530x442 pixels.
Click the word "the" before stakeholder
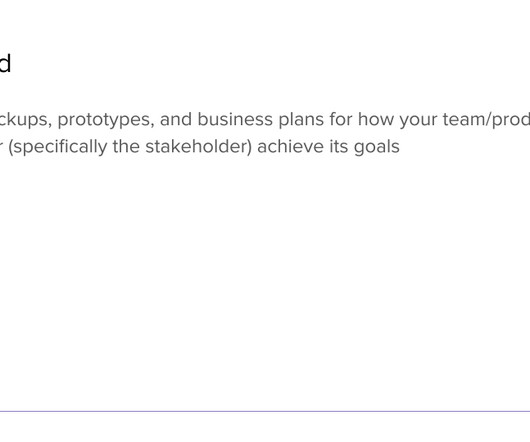pos(126,147)
